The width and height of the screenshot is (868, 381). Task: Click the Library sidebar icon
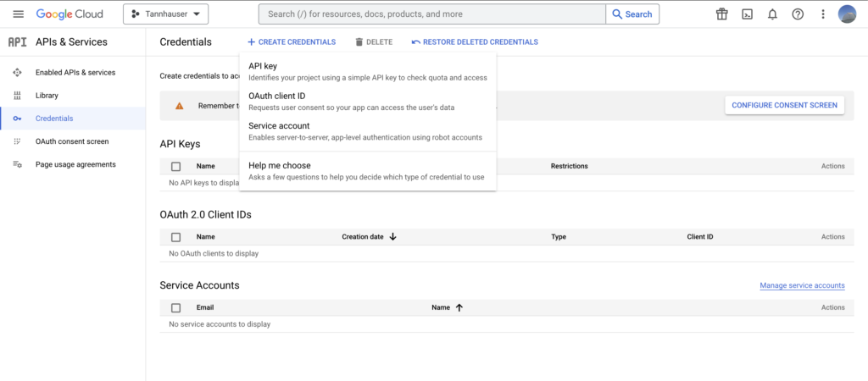[17, 96]
